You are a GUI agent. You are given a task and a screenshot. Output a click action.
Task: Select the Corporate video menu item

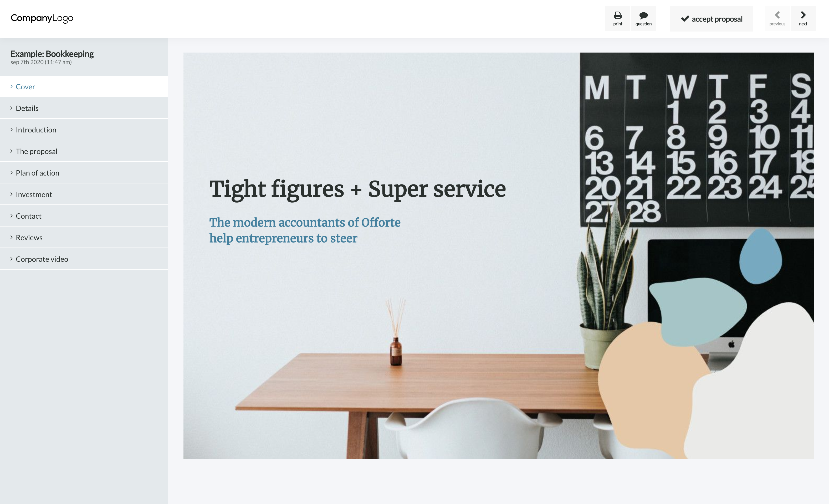click(84, 259)
